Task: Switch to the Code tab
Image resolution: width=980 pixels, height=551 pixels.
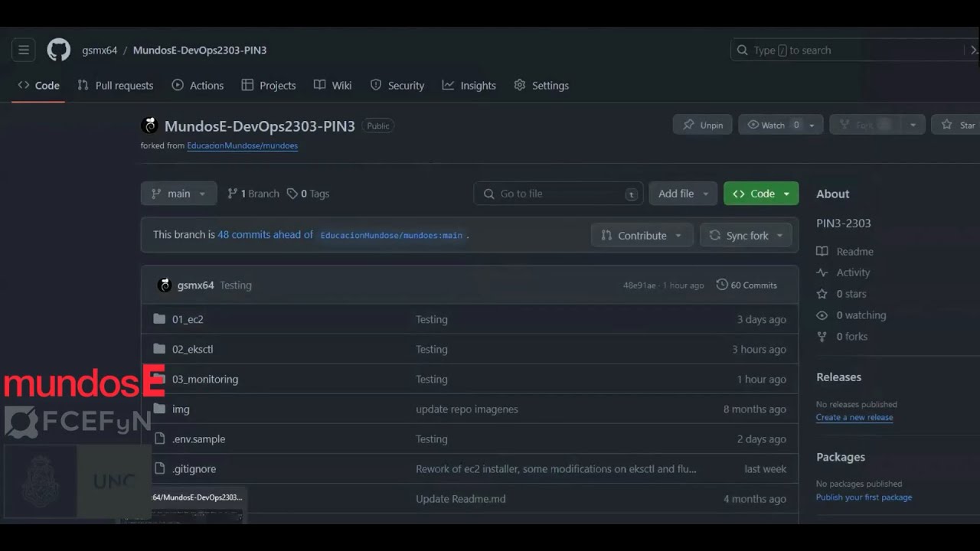Action: click(38, 86)
